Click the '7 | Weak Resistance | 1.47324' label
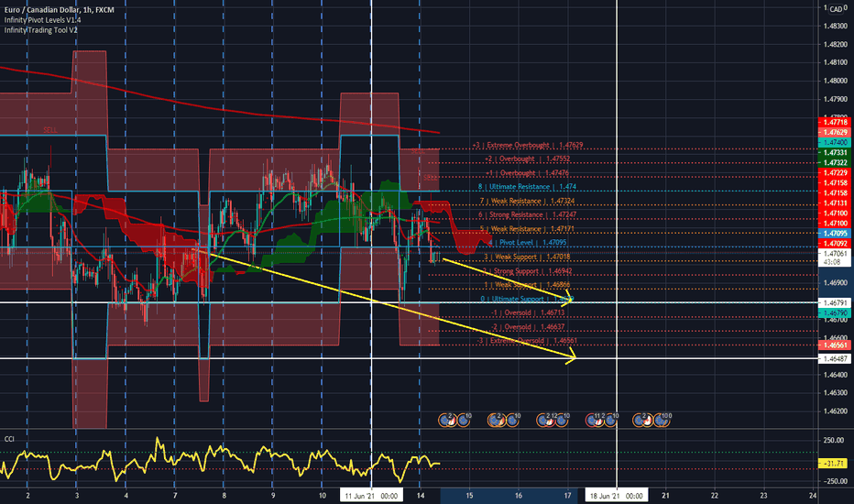Image resolution: width=854 pixels, height=504 pixels. [527, 201]
